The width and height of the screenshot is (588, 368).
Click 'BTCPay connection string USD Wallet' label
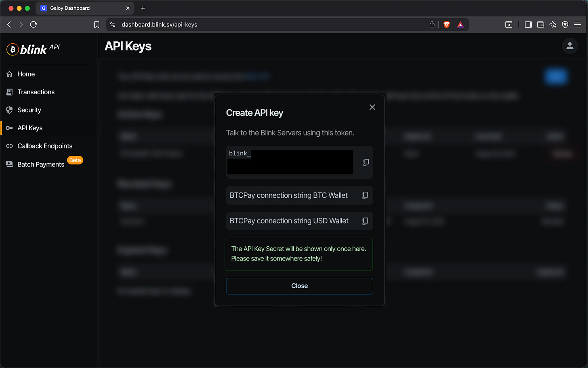289,221
